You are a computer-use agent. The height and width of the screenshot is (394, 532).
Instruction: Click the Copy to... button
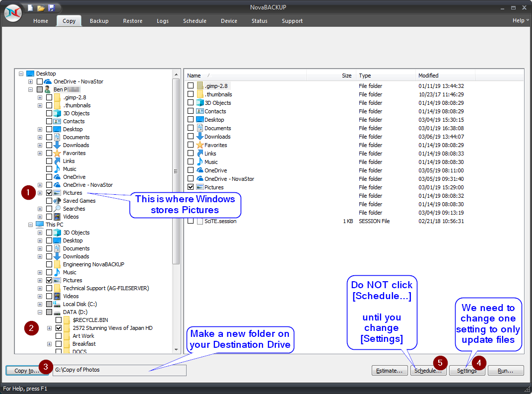pos(27,371)
